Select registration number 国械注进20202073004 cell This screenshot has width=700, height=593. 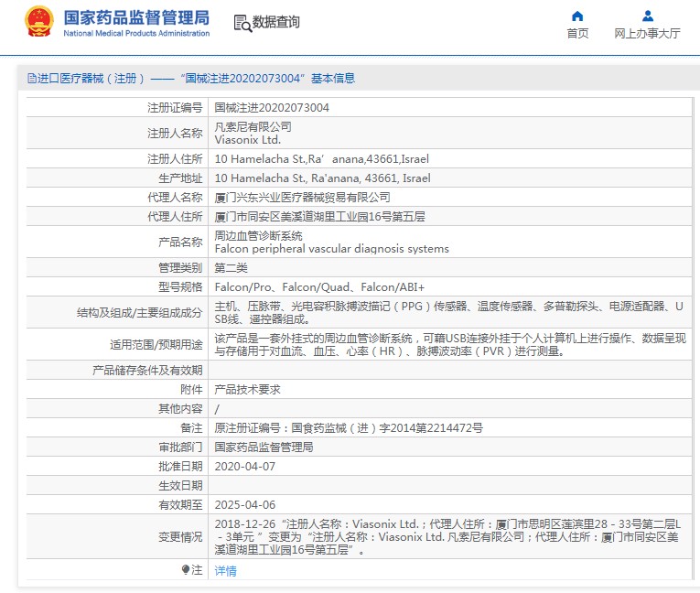tap(272, 107)
